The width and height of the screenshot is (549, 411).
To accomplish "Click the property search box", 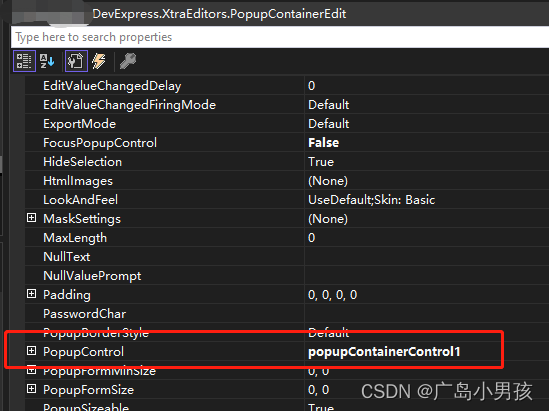I will [280, 37].
